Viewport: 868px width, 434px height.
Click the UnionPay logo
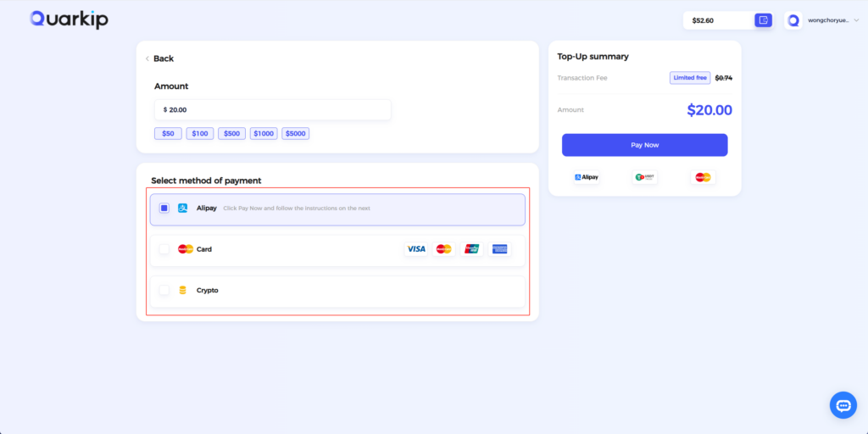[471, 249]
